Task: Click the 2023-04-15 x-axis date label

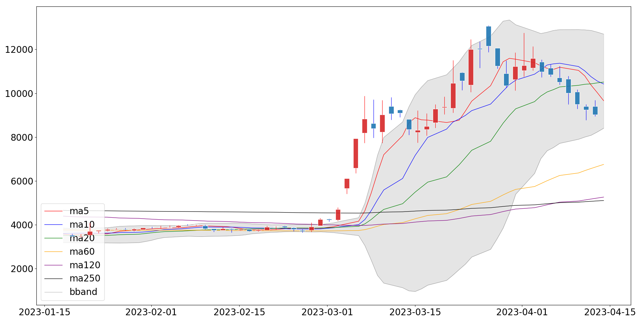Action: [x=610, y=313]
